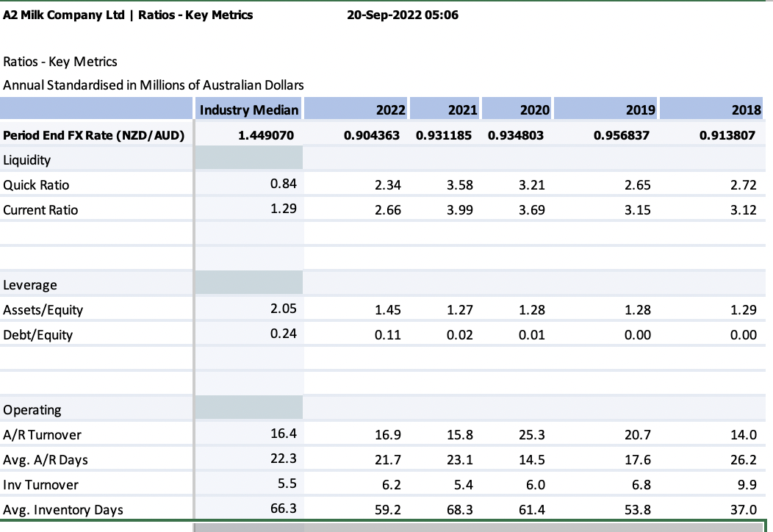773x532 pixels.
Task: Select the industry median FX rate 1.449070
Action: (266, 135)
